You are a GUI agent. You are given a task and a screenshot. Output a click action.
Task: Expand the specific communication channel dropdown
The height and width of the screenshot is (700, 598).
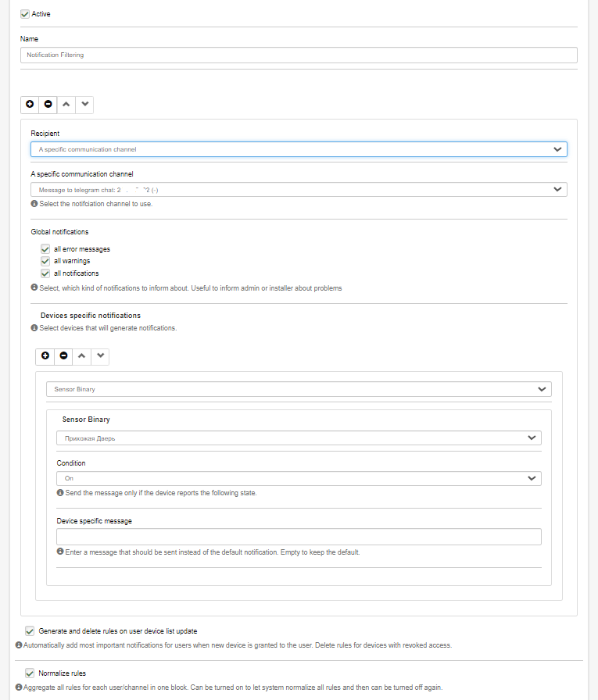[x=299, y=190]
